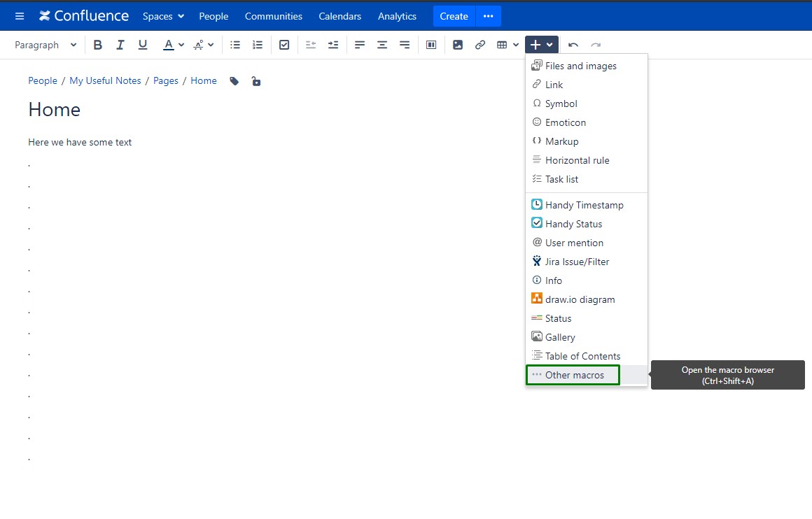
Task: Insert Handy Status macro
Action: (586, 224)
